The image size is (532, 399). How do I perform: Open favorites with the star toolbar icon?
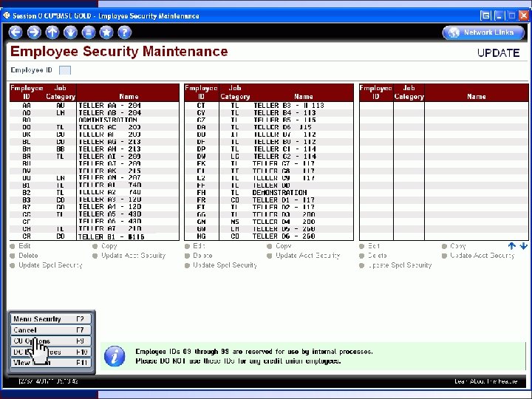[106, 33]
